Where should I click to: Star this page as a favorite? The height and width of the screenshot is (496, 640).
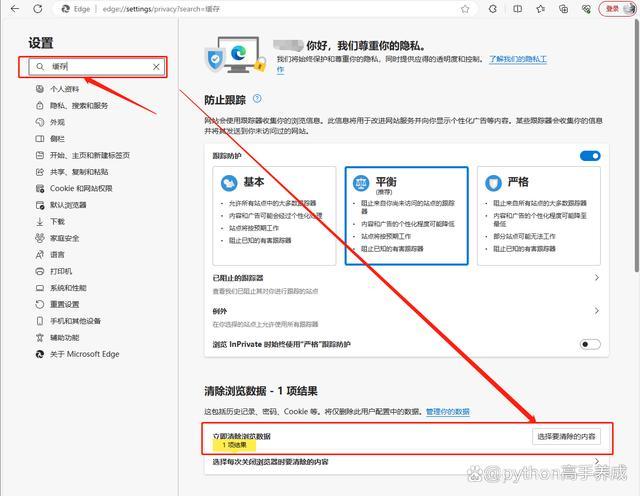(x=465, y=9)
